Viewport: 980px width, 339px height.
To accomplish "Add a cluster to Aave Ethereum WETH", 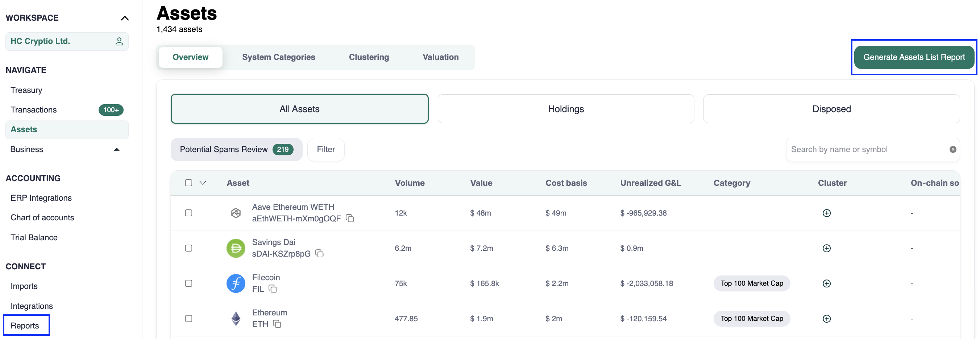I will (x=826, y=213).
